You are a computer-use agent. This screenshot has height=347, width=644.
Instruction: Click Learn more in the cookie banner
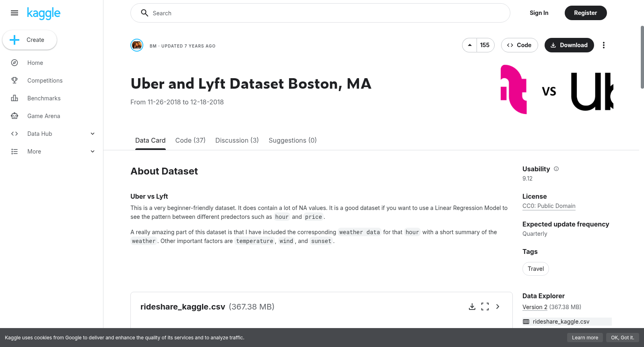click(585, 338)
